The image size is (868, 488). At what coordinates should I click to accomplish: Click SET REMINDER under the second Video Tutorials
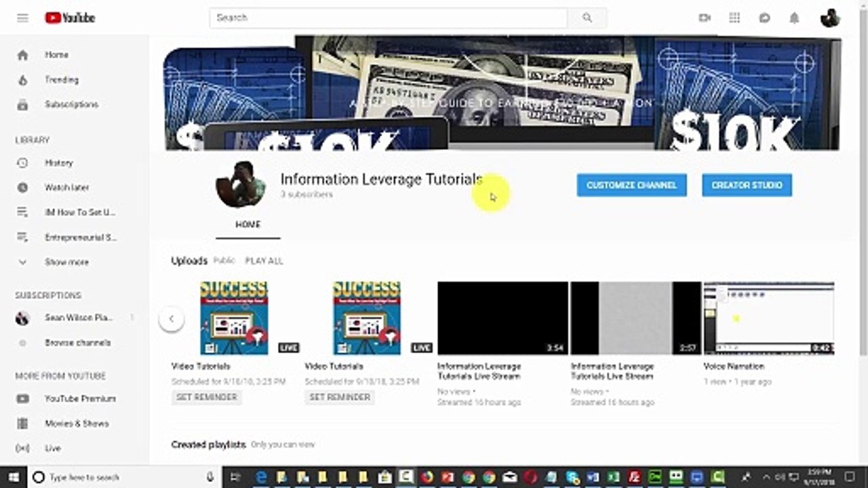(340, 397)
